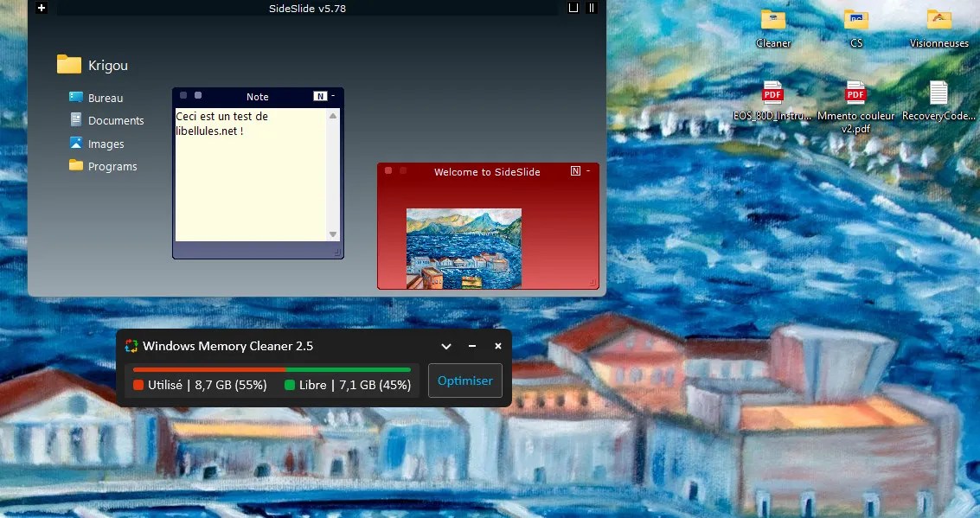980x518 pixels.
Task: Minimize the Windows Memory Cleaner window
Action: point(472,346)
